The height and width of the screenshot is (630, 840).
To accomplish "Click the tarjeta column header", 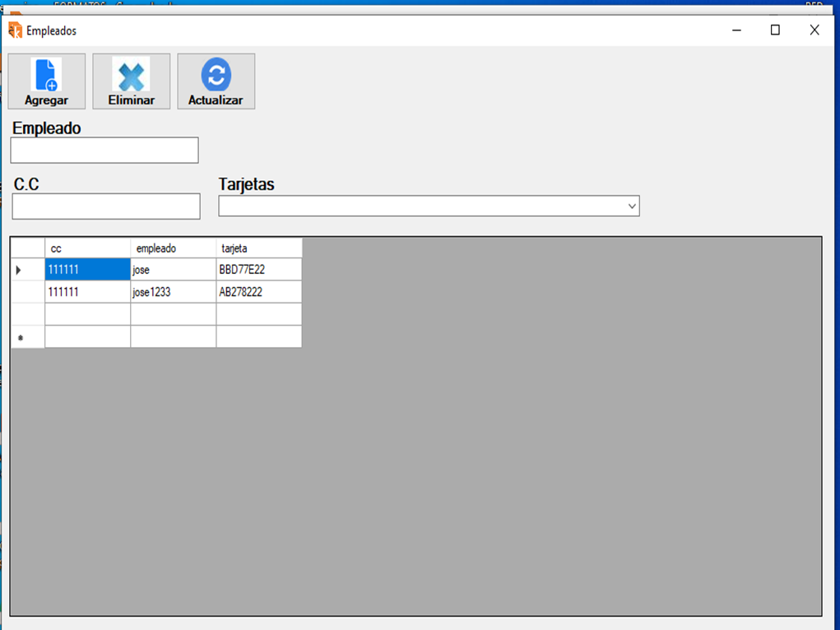I will (258, 248).
